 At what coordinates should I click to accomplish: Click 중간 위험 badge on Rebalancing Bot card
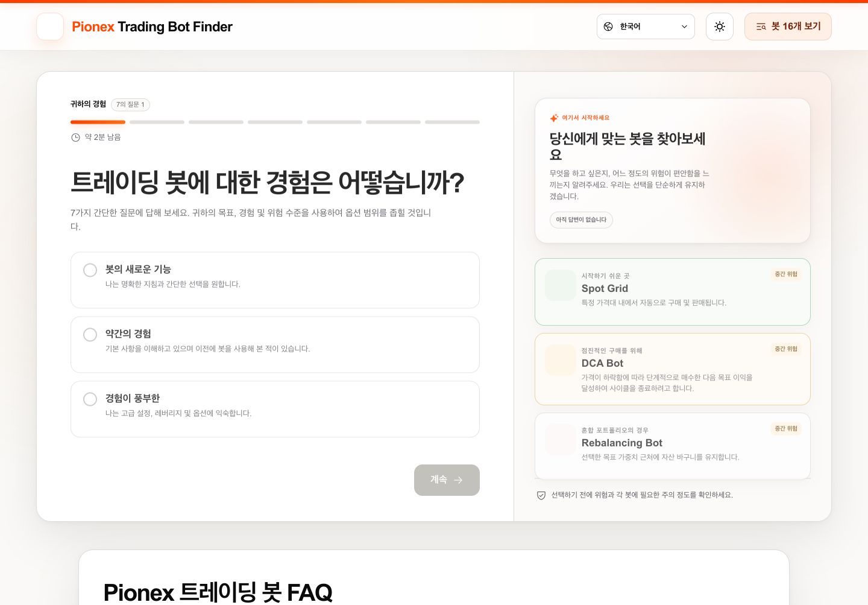click(x=786, y=429)
